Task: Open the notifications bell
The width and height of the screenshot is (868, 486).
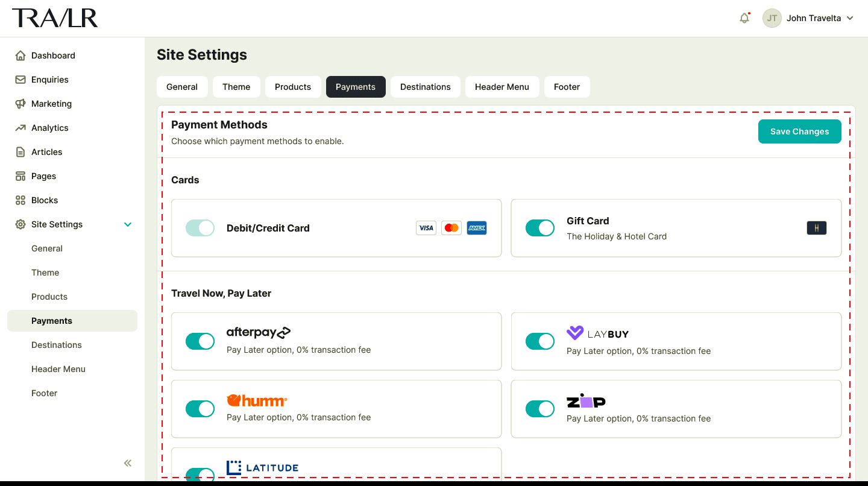Action: click(744, 18)
